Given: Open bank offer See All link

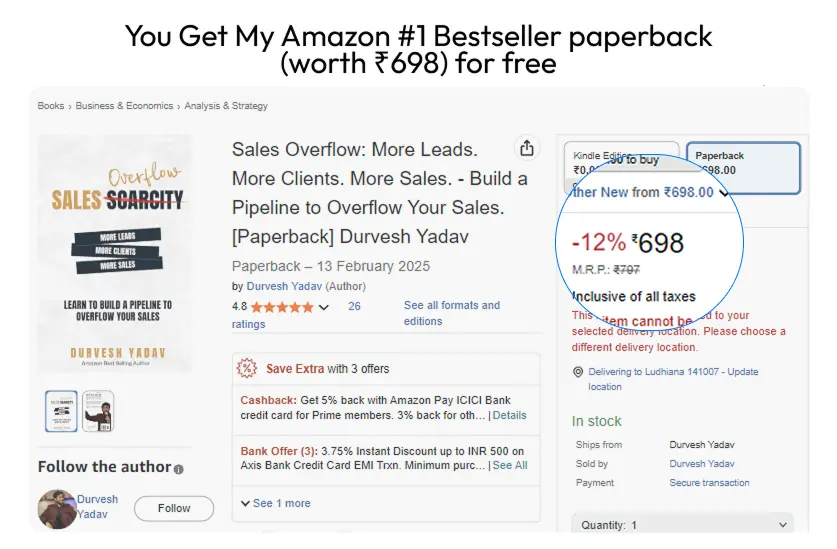Looking at the screenshot, I should point(510,465).
